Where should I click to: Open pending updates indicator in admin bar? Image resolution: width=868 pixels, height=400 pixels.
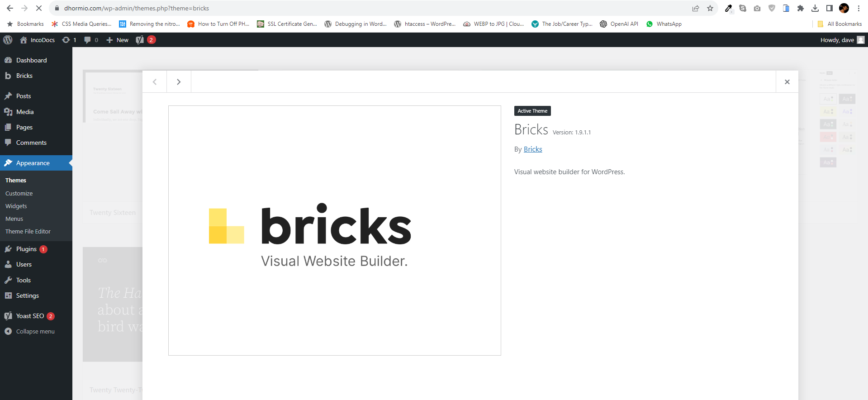(x=69, y=40)
